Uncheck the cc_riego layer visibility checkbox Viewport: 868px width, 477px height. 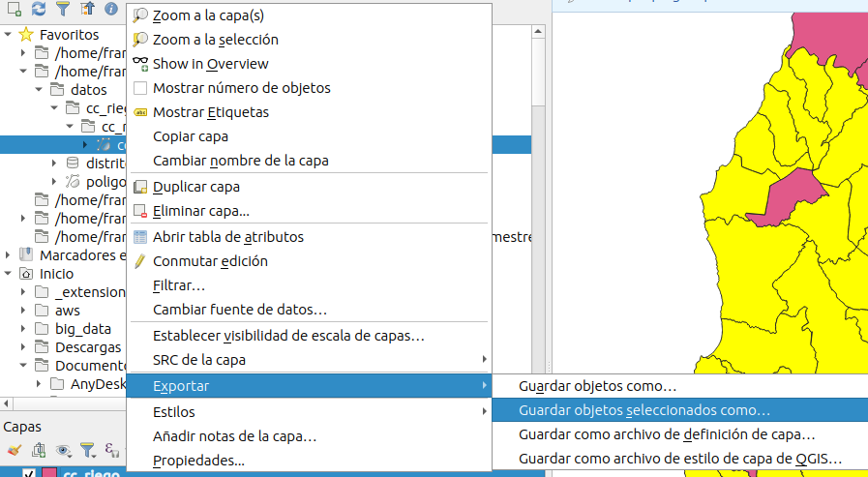click(29, 474)
